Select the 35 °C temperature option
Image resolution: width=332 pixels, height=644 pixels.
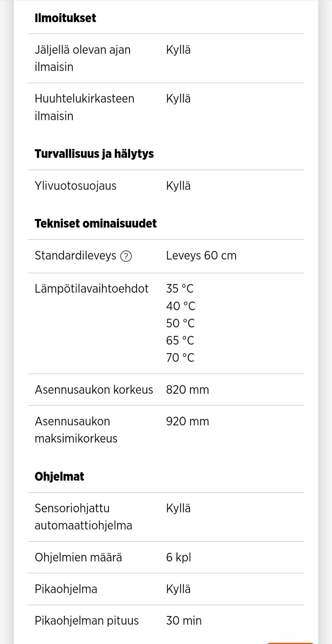click(180, 288)
